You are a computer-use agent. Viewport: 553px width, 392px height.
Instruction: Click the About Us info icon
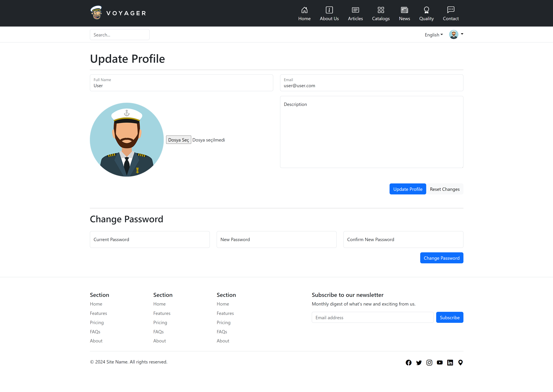329,10
